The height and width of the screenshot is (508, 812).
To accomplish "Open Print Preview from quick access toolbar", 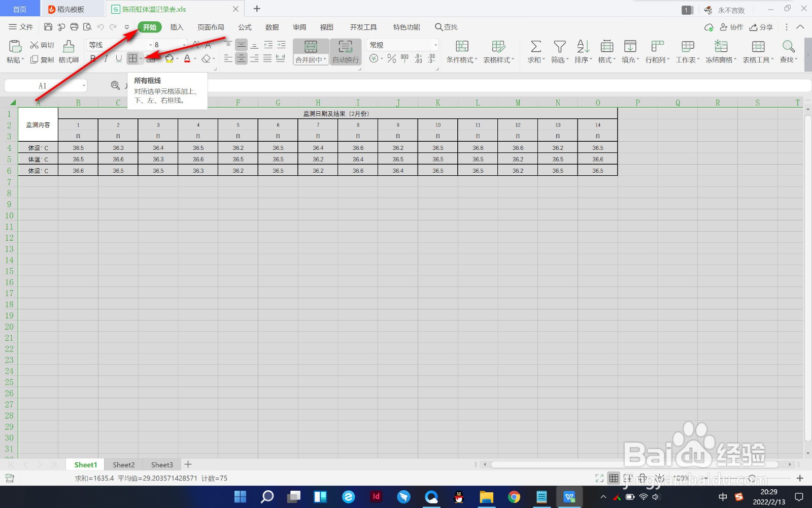I will pos(87,27).
